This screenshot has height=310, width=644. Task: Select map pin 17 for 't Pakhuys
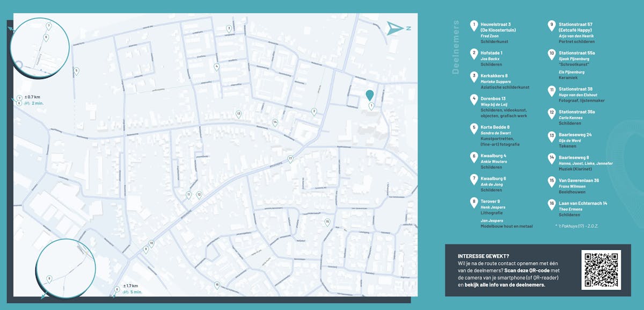pos(290,158)
